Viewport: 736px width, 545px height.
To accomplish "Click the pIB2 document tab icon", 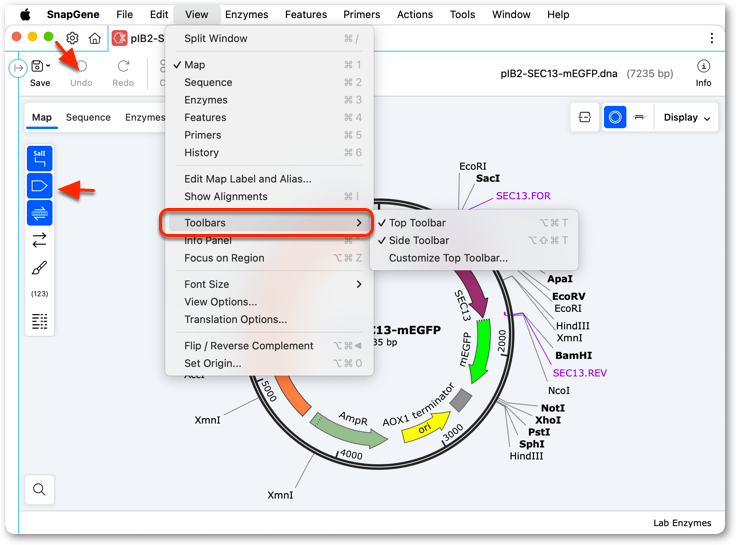I will [120, 38].
